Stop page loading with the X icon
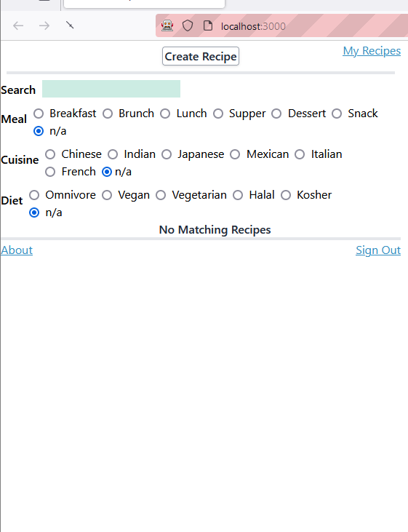The width and height of the screenshot is (408, 532). coord(70,25)
